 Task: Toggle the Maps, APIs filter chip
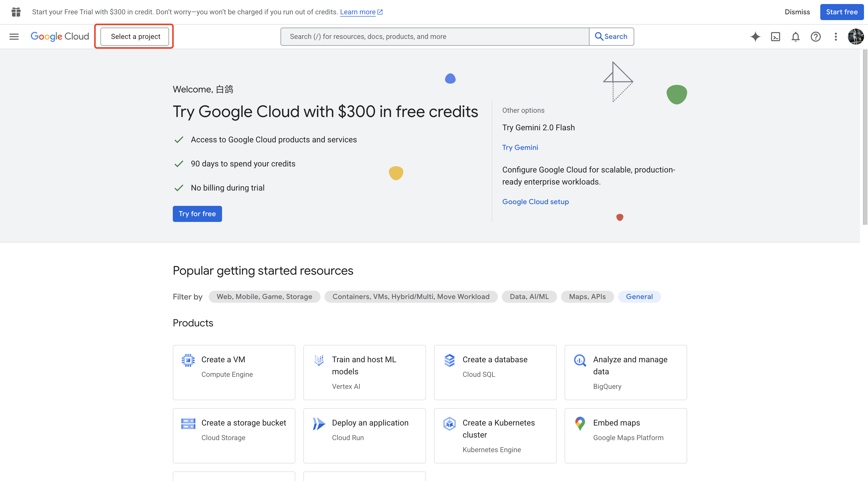[x=587, y=296]
